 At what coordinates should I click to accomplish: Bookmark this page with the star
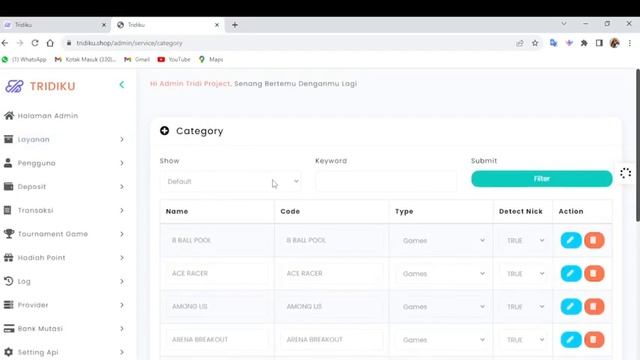pyautogui.click(x=535, y=43)
